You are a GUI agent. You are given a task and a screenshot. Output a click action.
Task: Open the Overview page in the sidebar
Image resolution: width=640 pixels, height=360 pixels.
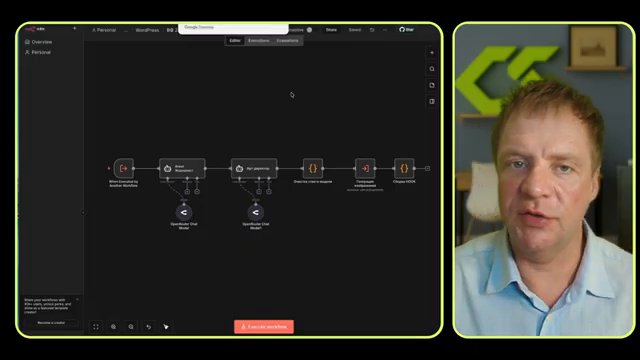tap(39, 42)
